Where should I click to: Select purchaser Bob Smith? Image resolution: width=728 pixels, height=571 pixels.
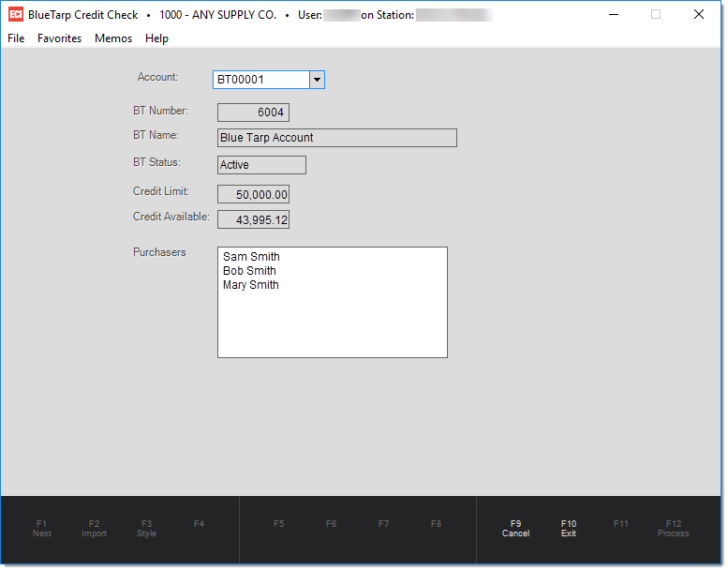pyautogui.click(x=249, y=271)
